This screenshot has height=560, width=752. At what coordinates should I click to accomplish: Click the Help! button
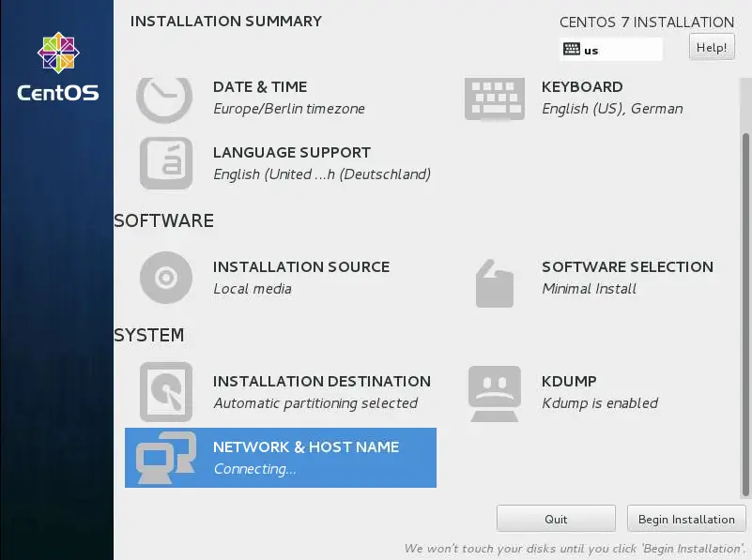pos(712,47)
